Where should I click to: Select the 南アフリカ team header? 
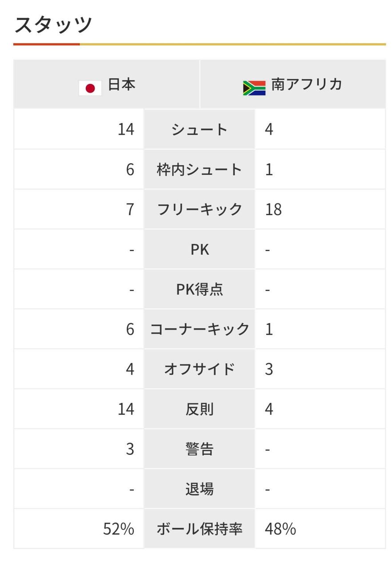click(x=307, y=85)
